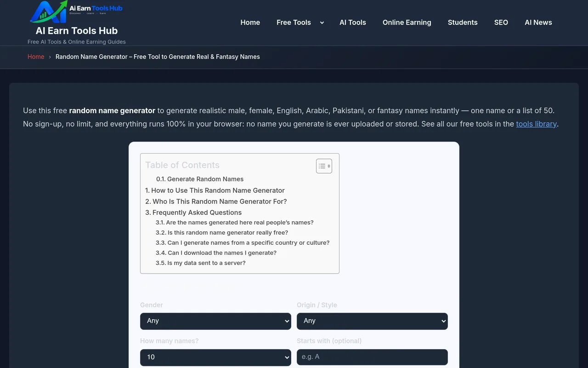Open the Online Earning menu item
The image size is (588, 368).
407,23
